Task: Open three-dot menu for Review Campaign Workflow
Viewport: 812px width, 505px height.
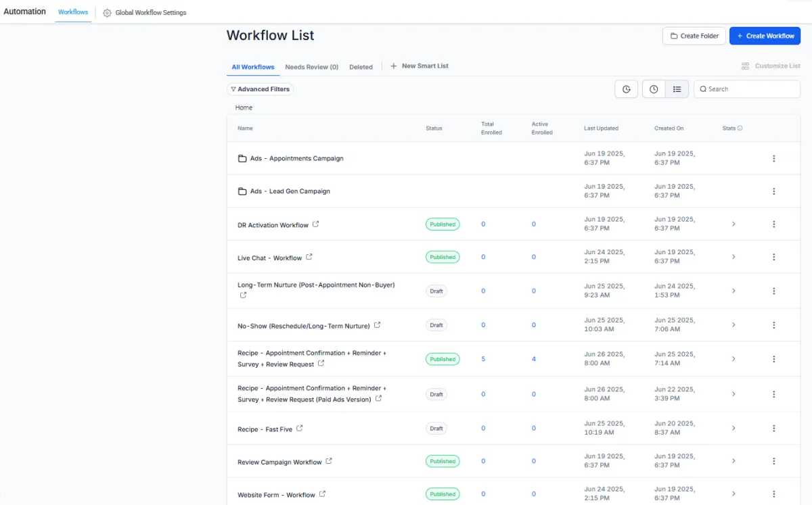Action: coord(774,461)
